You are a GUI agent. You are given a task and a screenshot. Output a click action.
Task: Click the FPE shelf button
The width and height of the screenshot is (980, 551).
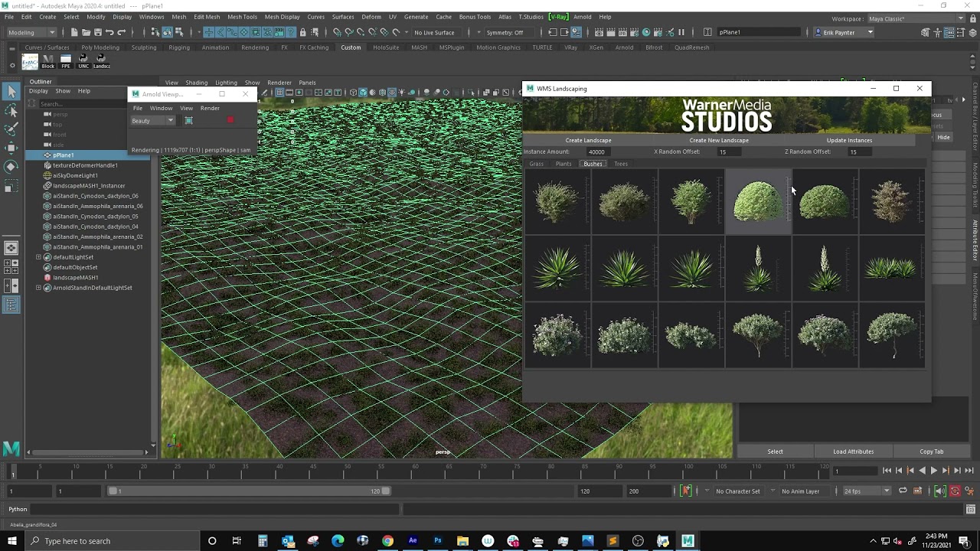point(66,62)
